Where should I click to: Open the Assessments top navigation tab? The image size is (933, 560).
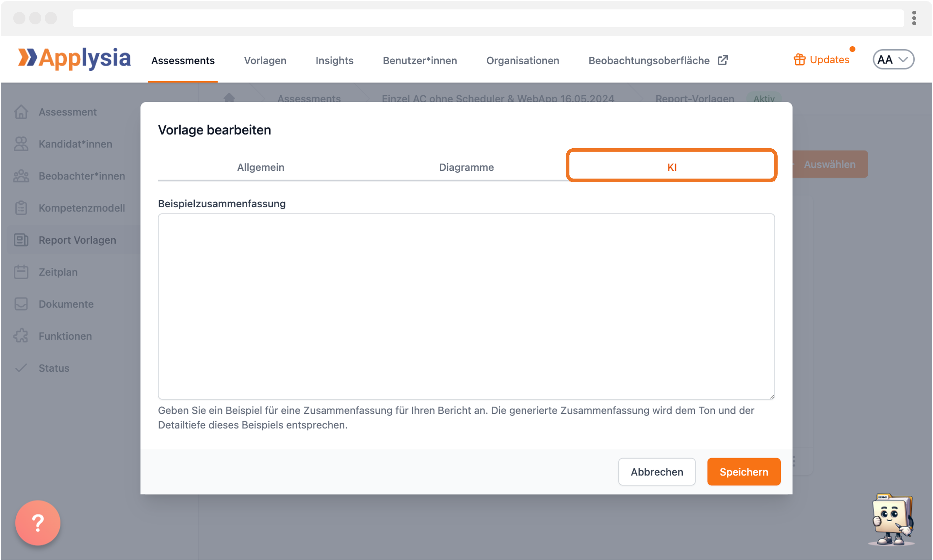(x=183, y=60)
